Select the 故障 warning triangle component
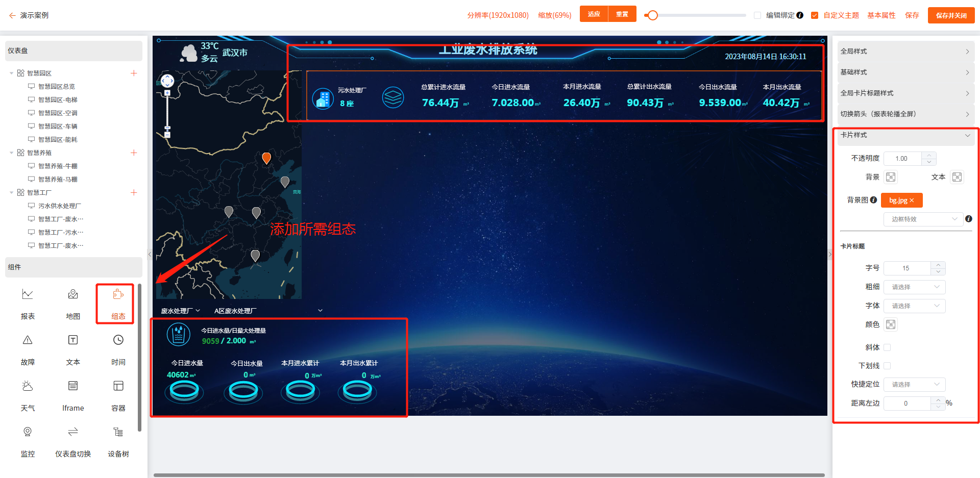The image size is (980, 478). pos(28,340)
